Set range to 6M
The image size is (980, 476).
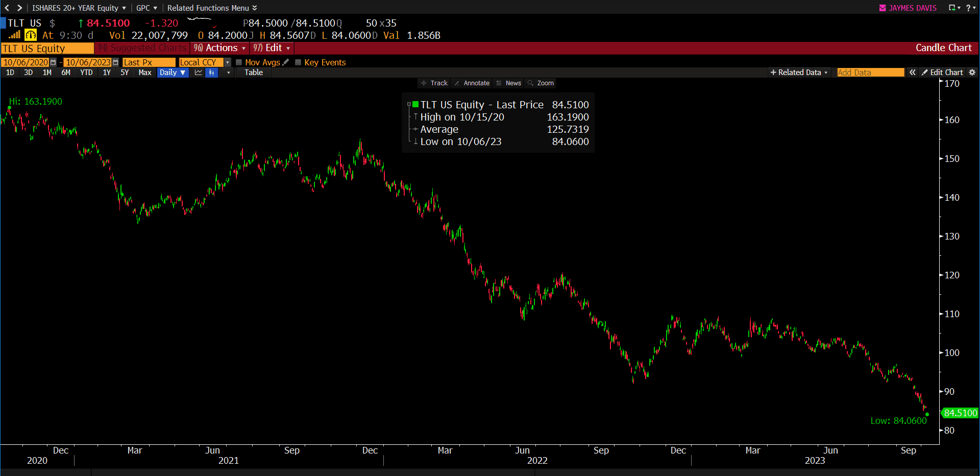pos(66,73)
